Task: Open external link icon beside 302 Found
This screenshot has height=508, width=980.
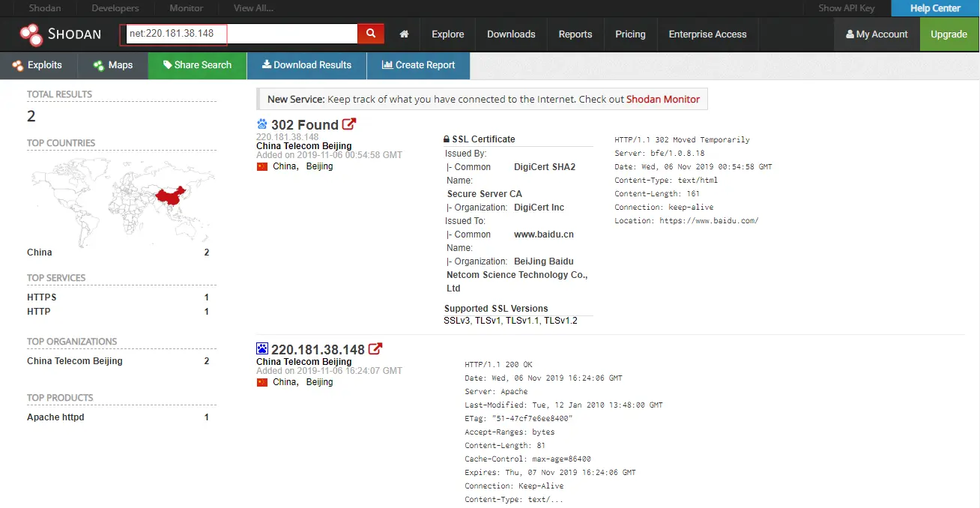Action: point(349,124)
